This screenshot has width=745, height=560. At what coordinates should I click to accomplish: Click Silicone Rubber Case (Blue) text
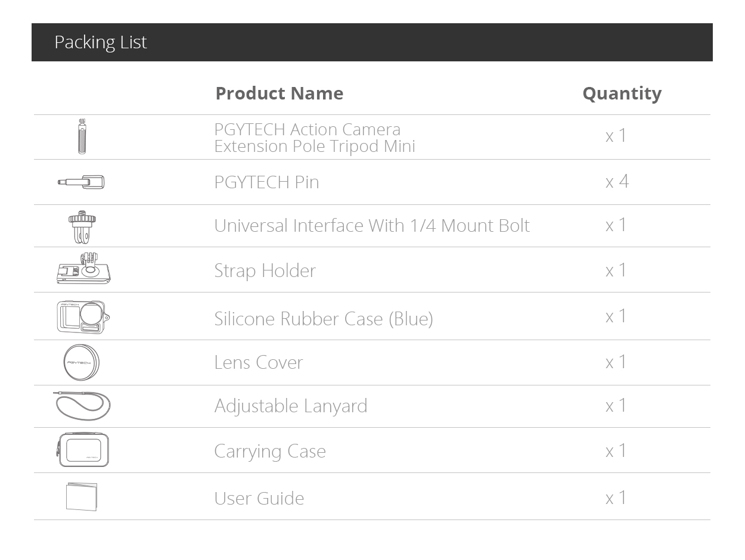point(324,319)
